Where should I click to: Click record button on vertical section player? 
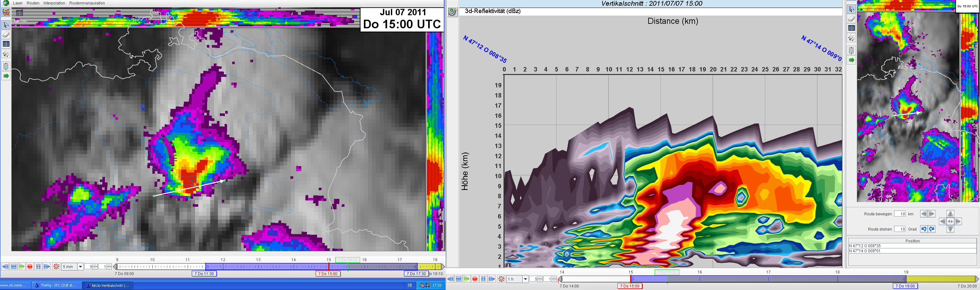[475, 279]
